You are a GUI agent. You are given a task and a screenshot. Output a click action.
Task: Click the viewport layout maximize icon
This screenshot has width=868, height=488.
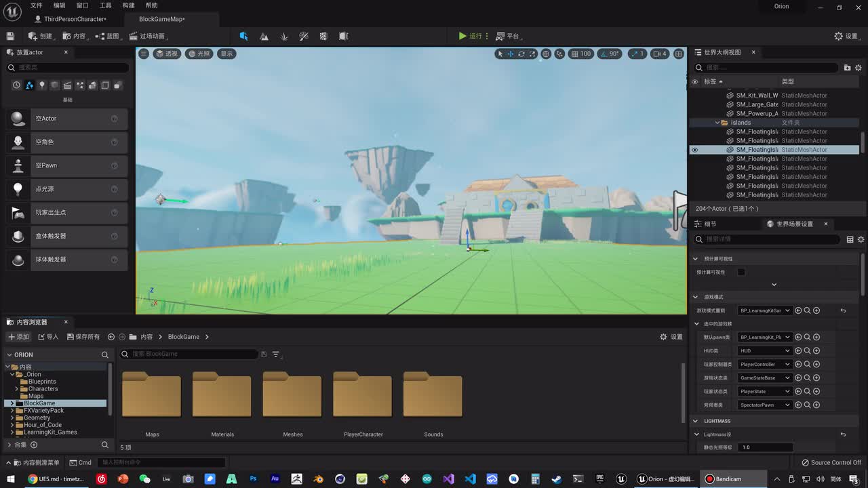679,54
